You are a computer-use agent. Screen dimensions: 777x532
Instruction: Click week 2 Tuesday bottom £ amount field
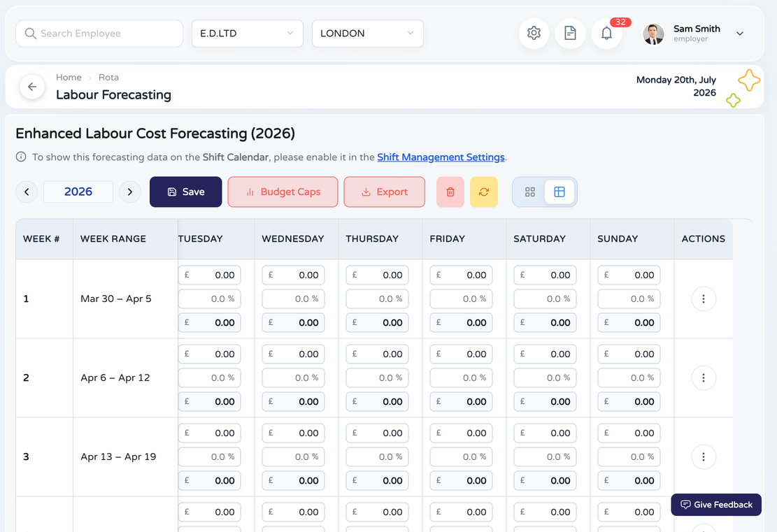click(x=210, y=402)
